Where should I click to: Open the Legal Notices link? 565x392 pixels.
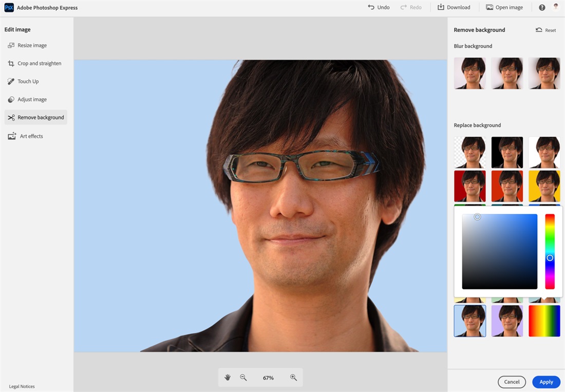pos(22,386)
